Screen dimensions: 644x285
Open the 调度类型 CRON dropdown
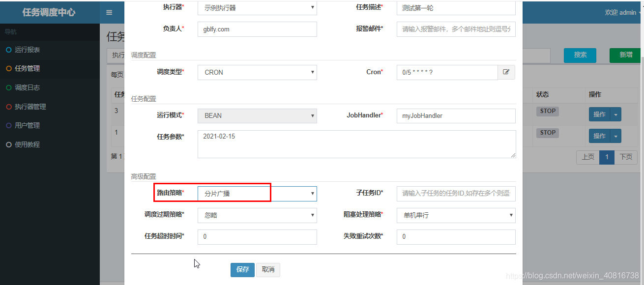pyautogui.click(x=257, y=72)
